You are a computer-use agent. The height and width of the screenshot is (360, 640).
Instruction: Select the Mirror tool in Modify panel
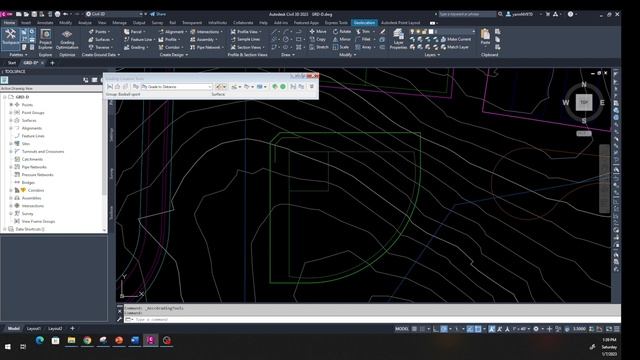342,39
